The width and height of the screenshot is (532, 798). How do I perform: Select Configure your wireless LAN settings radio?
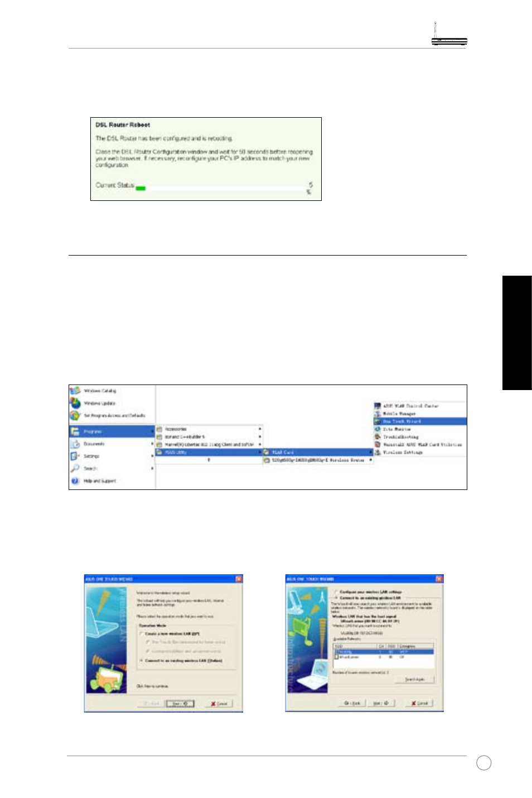[336, 592]
